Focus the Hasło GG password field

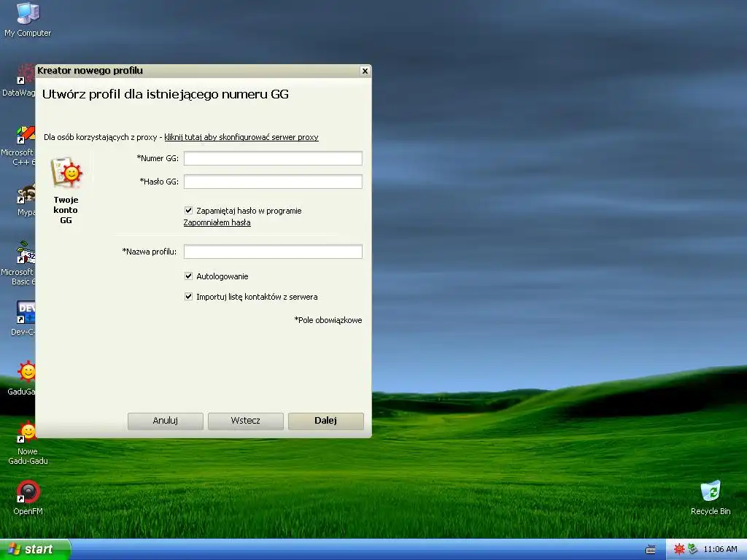point(273,182)
